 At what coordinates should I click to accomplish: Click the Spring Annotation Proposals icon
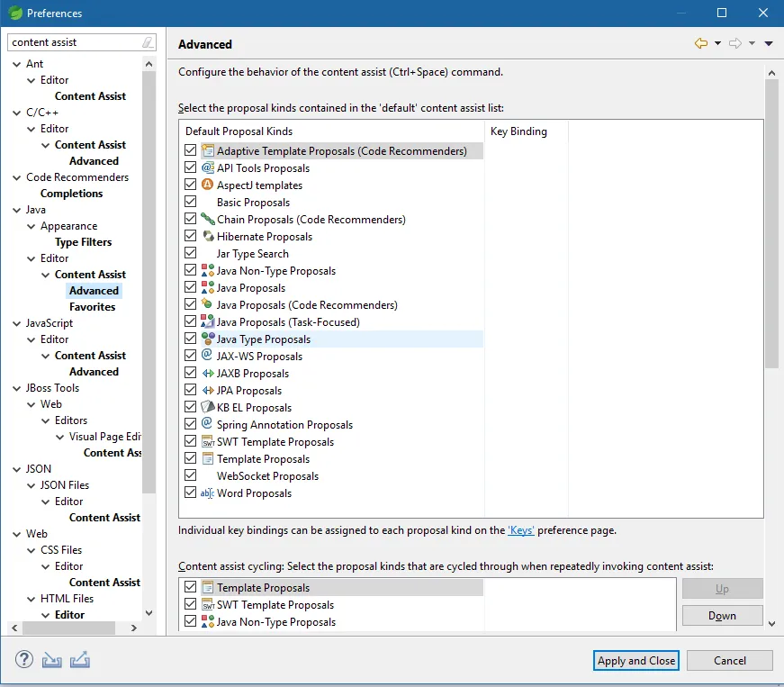[207, 423]
